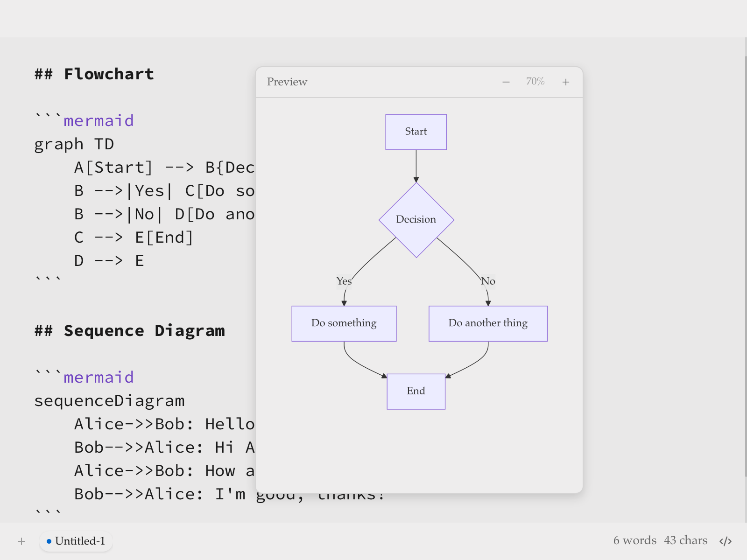Collapse the Sequence Diagram section

(129, 331)
